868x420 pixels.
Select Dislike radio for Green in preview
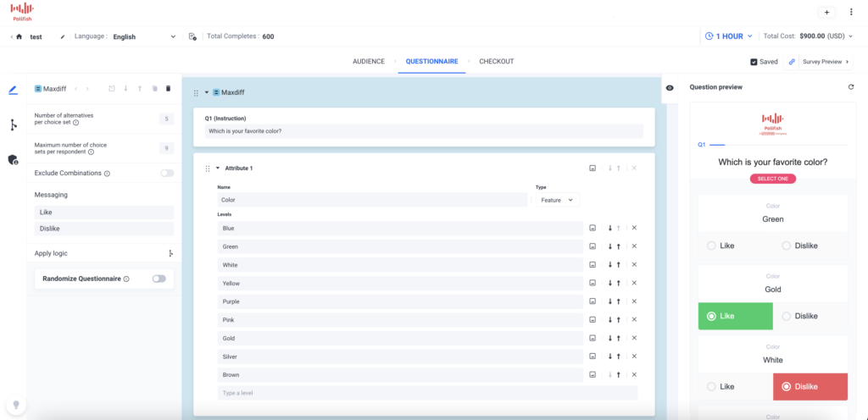[x=787, y=246]
